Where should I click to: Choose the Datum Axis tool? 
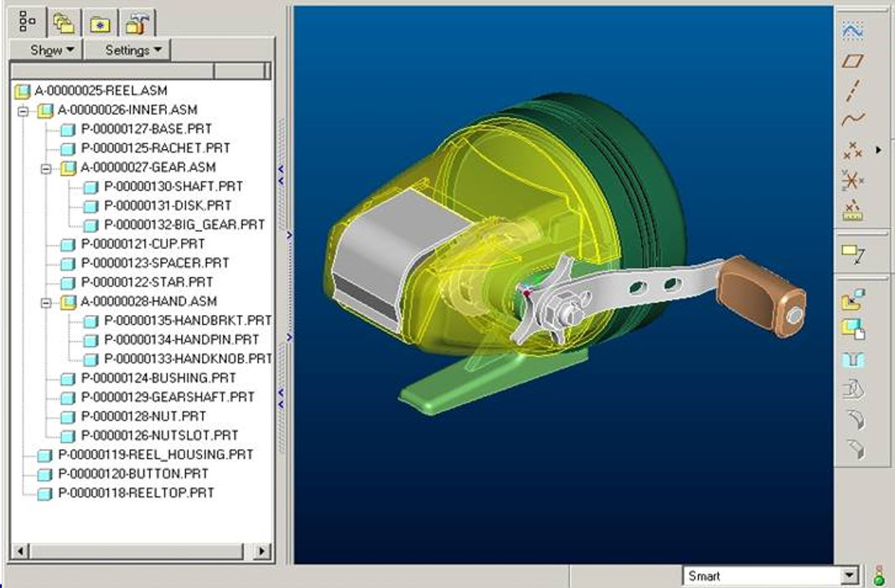tap(852, 90)
